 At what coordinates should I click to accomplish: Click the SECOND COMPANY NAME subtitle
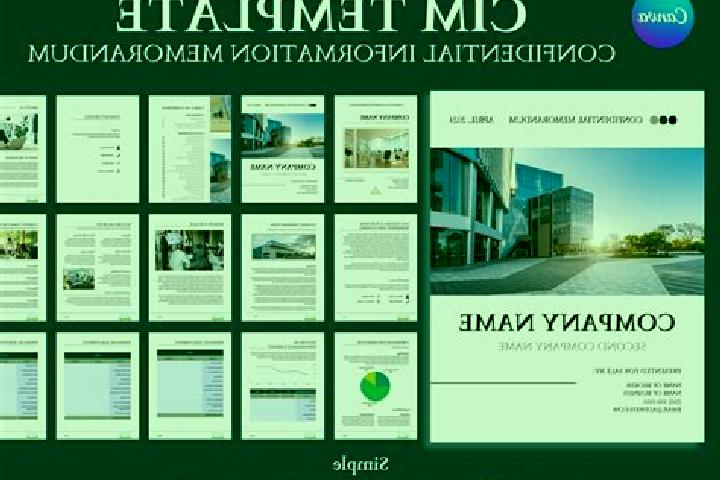(572, 346)
